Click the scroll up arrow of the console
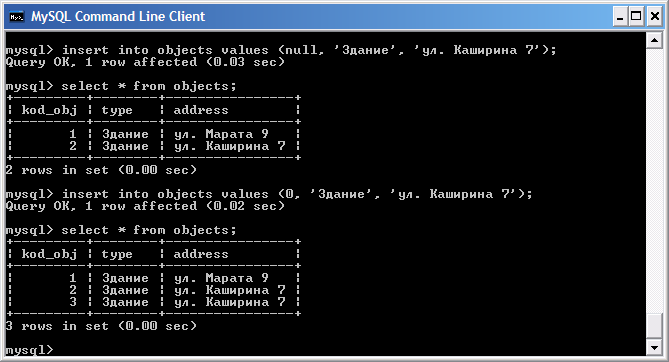This screenshot has width=669, height=362. pyautogui.click(x=654, y=41)
